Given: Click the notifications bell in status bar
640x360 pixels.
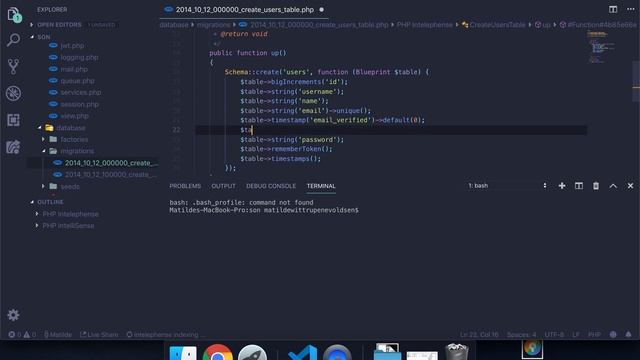Looking at the screenshot, I should (628, 334).
